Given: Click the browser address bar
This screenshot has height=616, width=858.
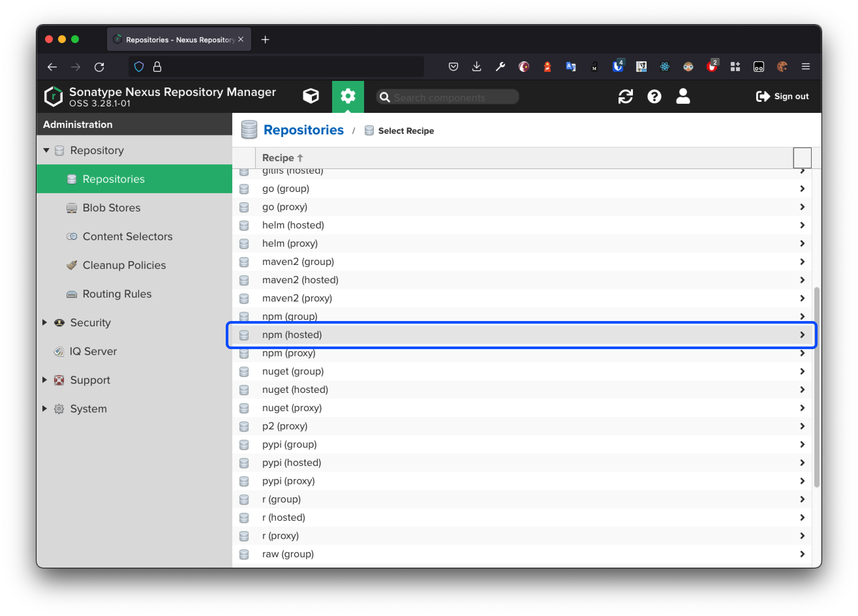Looking at the screenshot, I should [276, 67].
